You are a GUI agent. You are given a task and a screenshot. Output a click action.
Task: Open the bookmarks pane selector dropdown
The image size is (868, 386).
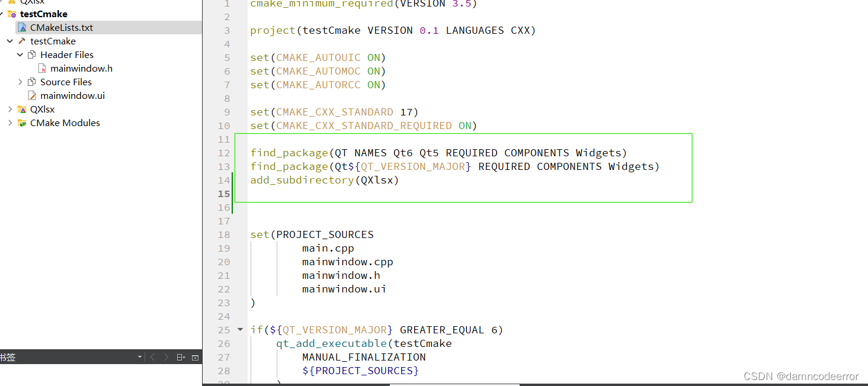(140, 356)
